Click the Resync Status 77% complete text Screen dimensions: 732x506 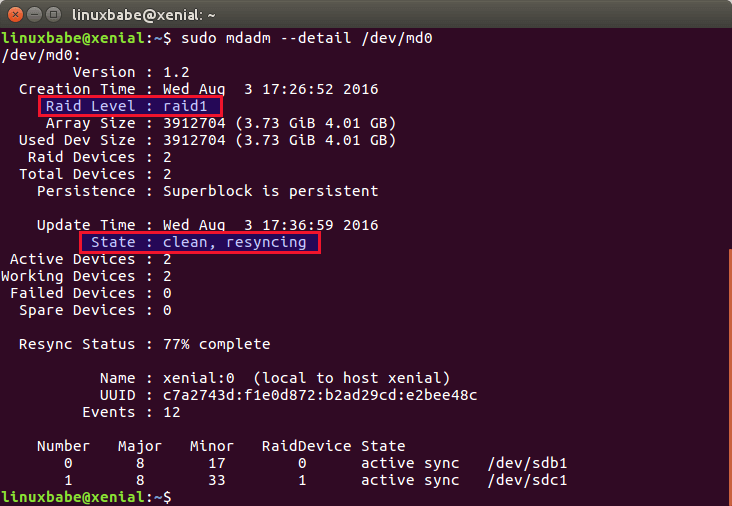pos(145,344)
